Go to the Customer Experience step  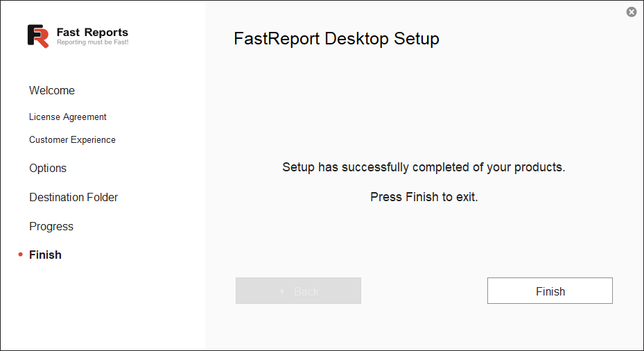[72, 140]
